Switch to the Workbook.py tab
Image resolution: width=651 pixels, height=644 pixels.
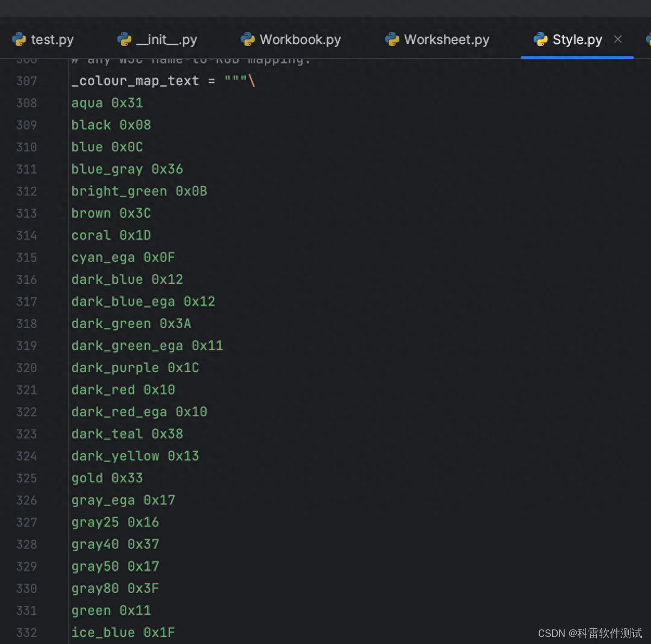click(291, 40)
